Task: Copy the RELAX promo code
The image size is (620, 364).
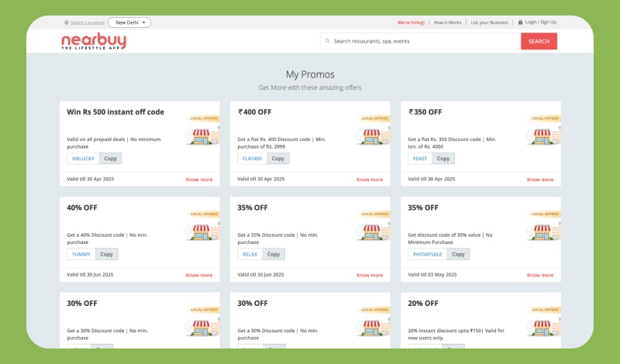Action: point(274,254)
